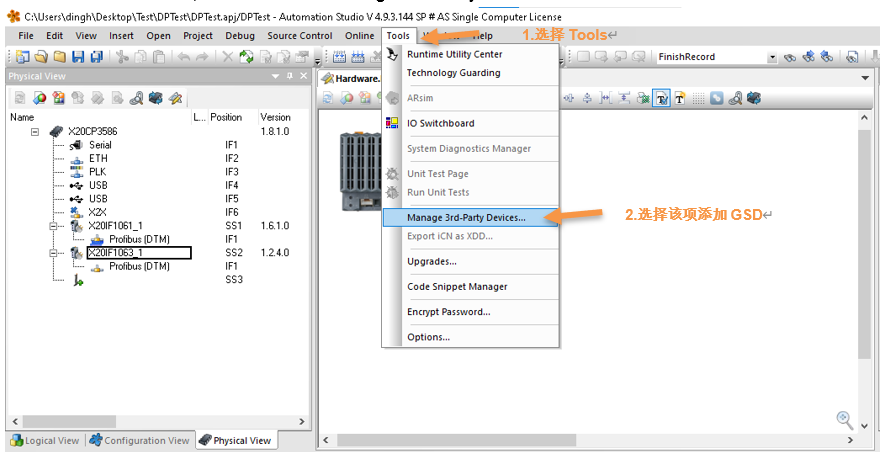Click the Find Next binoculars with right arrow
880x452 pixels.
(808, 57)
